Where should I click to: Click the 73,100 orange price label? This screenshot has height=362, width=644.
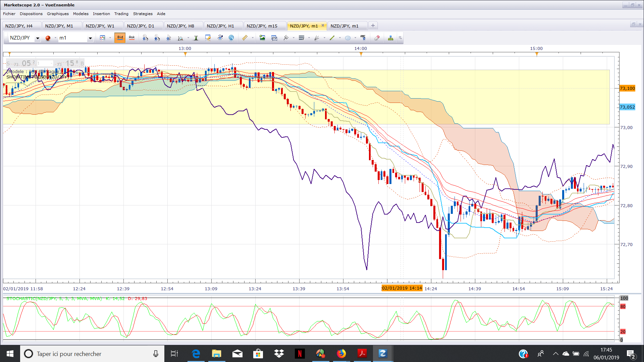[x=627, y=88]
